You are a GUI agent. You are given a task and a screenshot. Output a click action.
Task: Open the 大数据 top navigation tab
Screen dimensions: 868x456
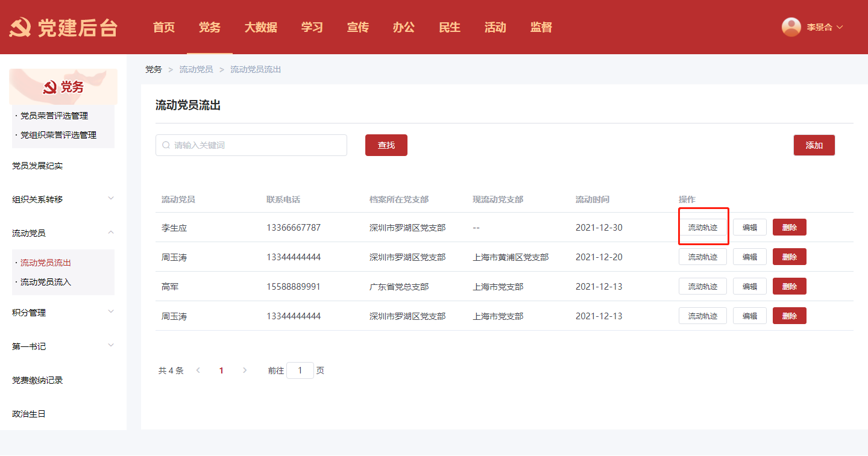coord(260,27)
